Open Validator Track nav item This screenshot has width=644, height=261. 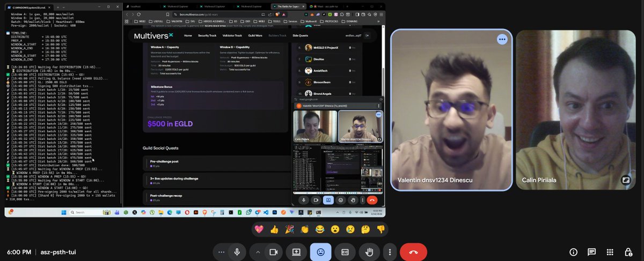pos(232,35)
